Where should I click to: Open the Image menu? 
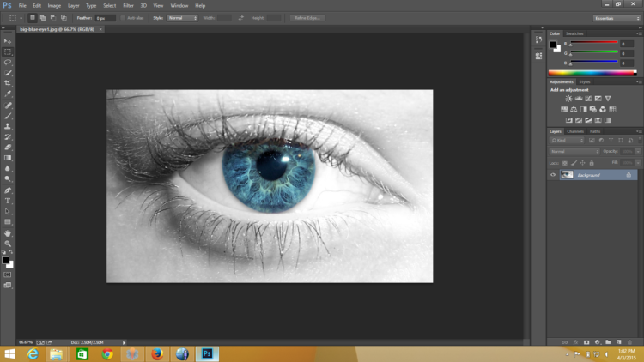pos(54,6)
